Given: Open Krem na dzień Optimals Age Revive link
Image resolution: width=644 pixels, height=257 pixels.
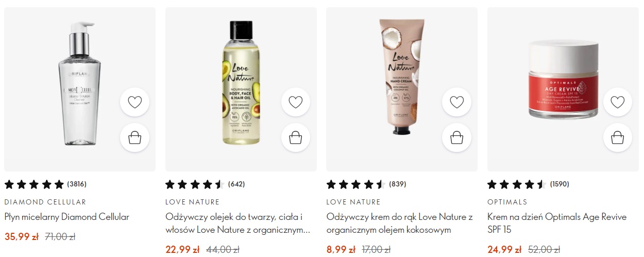Looking at the screenshot, I should (x=557, y=224).
